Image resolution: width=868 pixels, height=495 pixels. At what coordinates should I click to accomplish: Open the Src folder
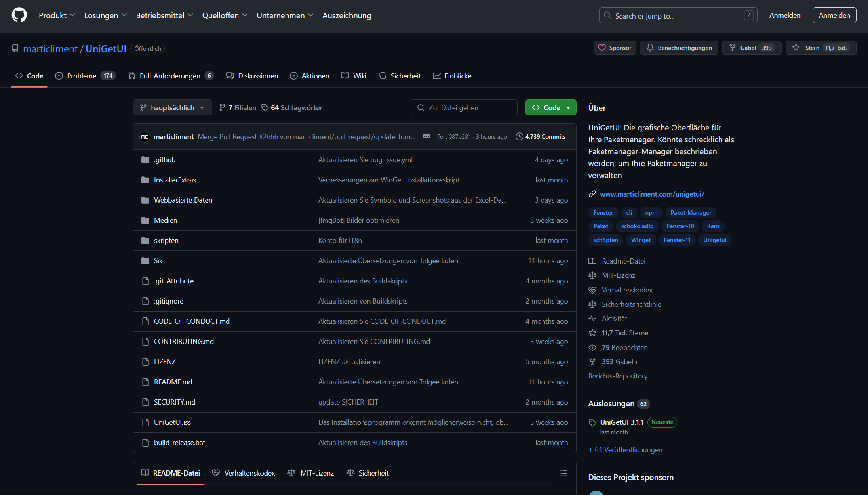(158, 261)
